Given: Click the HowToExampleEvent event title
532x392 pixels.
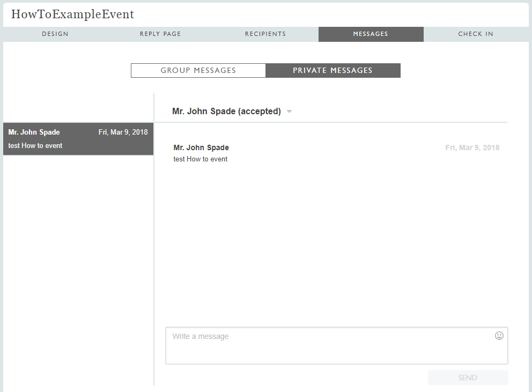Looking at the screenshot, I should coord(73,14).
